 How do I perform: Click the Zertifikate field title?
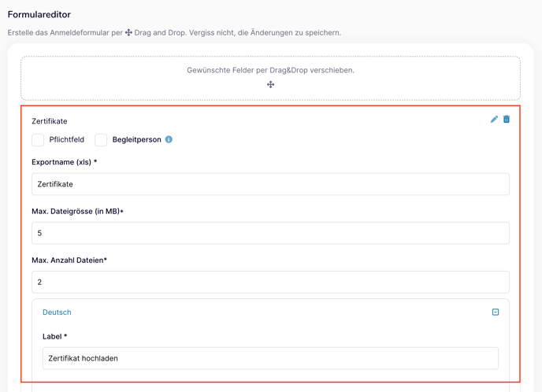50,121
